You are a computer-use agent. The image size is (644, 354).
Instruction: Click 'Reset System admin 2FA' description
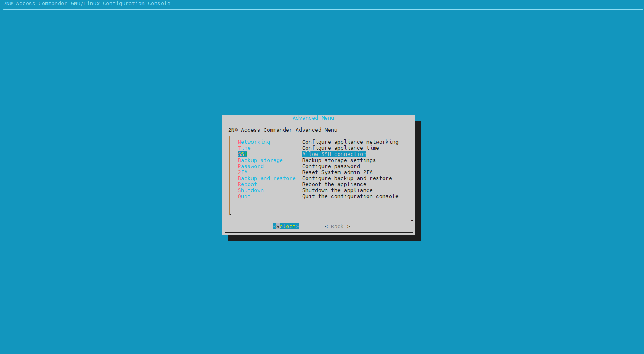337,172
